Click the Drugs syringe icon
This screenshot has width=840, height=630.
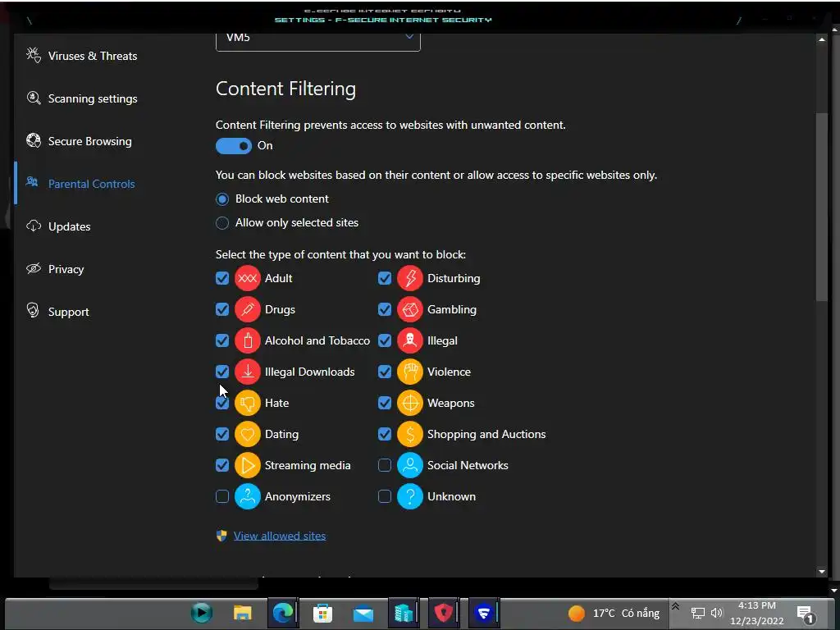tap(248, 309)
